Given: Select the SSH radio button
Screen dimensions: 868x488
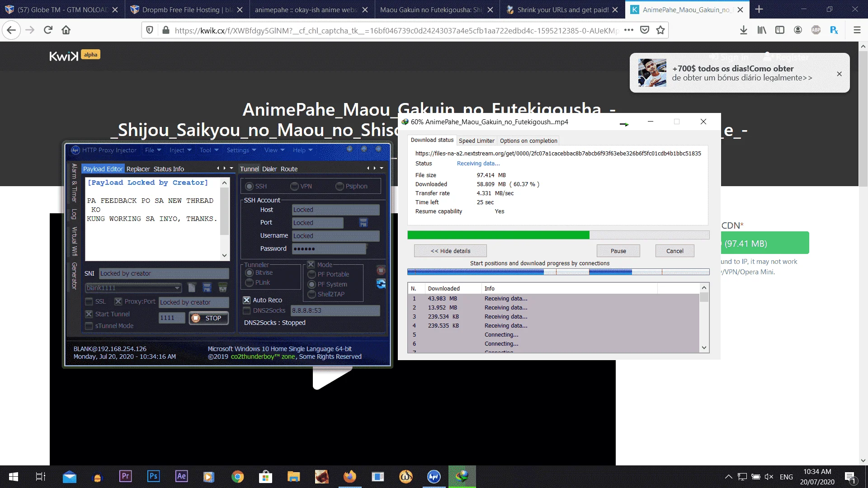Looking at the screenshot, I should pos(249,186).
